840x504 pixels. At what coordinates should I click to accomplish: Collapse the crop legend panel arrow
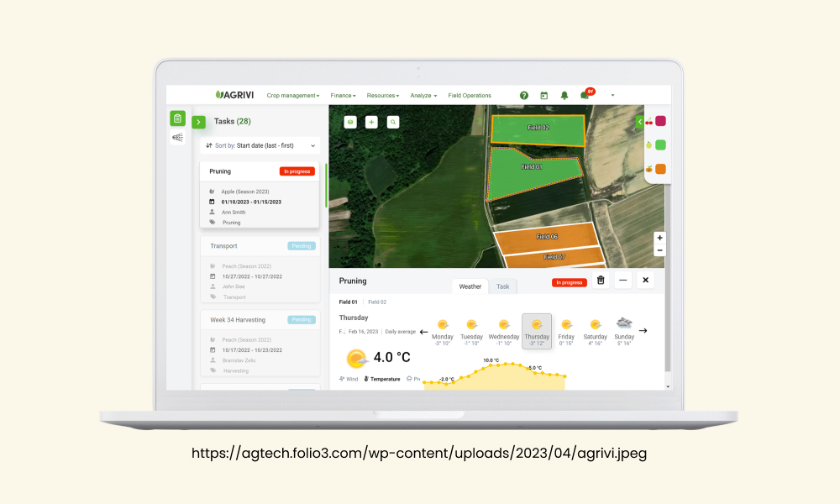click(639, 122)
